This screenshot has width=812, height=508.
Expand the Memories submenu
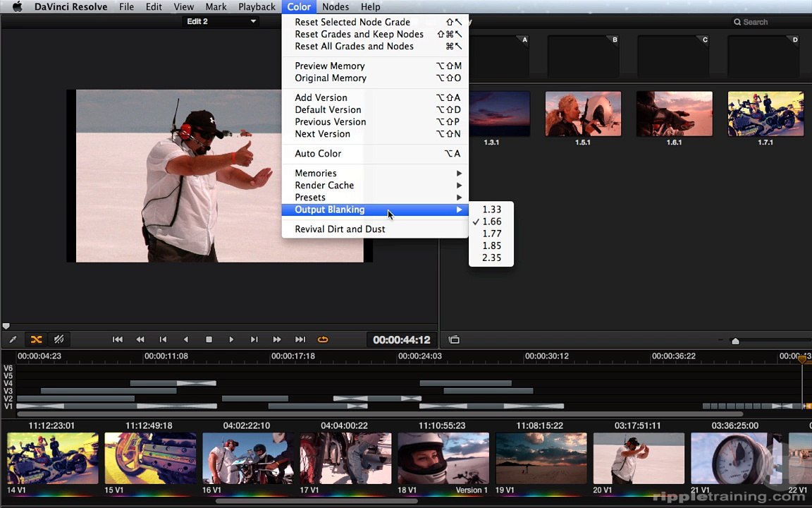click(x=375, y=173)
